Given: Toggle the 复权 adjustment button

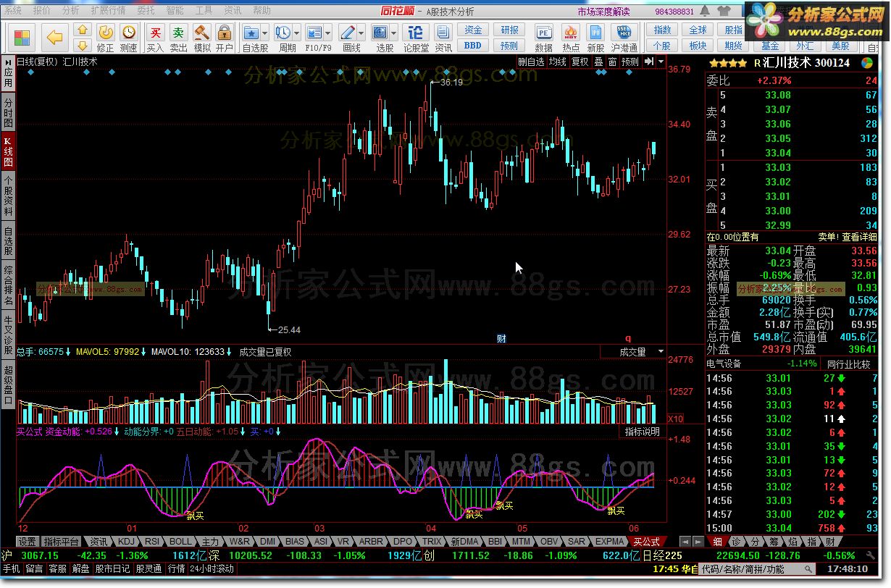Looking at the screenshot, I should pyautogui.click(x=580, y=62).
